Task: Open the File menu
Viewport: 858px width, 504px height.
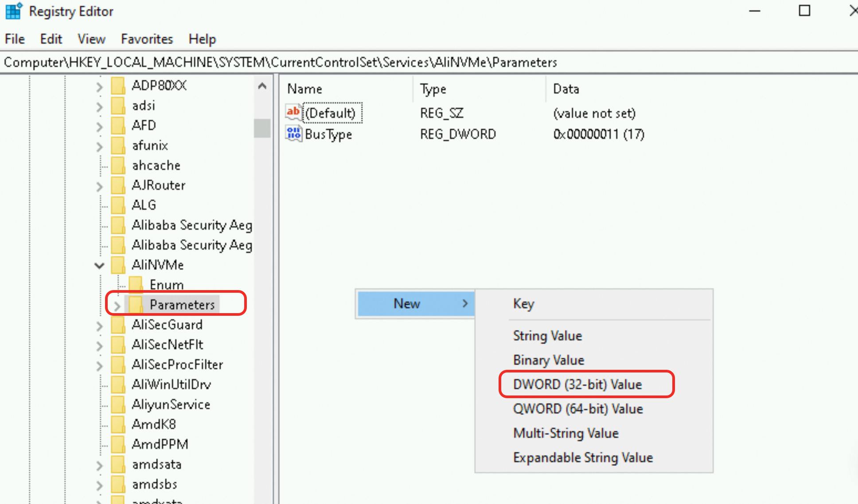Action: tap(15, 39)
